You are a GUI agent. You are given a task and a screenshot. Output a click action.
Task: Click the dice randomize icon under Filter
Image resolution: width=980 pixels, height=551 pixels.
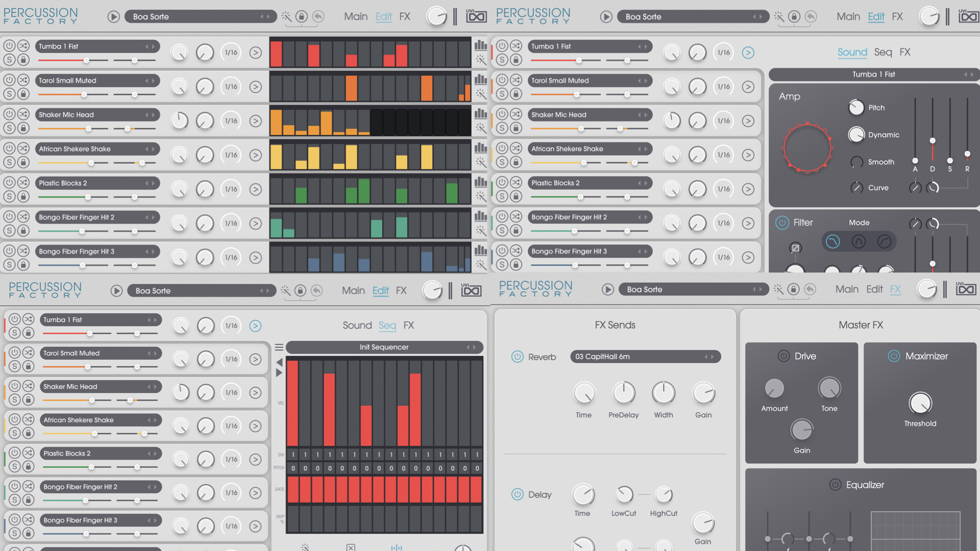(795, 248)
